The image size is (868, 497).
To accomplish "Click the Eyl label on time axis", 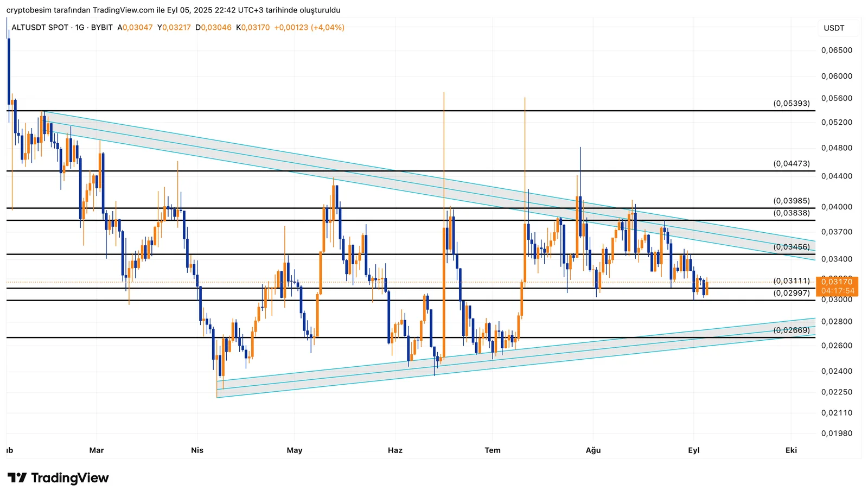I will click(694, 450).
